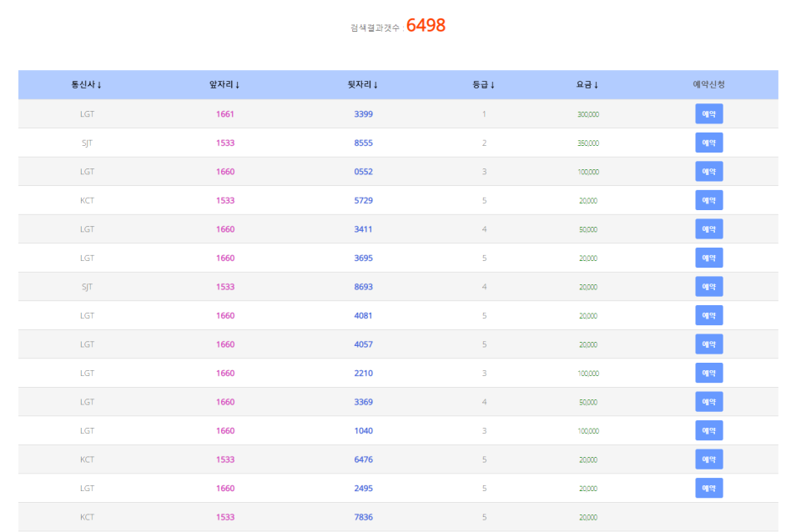Sort by 뒷자리 column header
806x532 pixels.
[x=363, y=84]
